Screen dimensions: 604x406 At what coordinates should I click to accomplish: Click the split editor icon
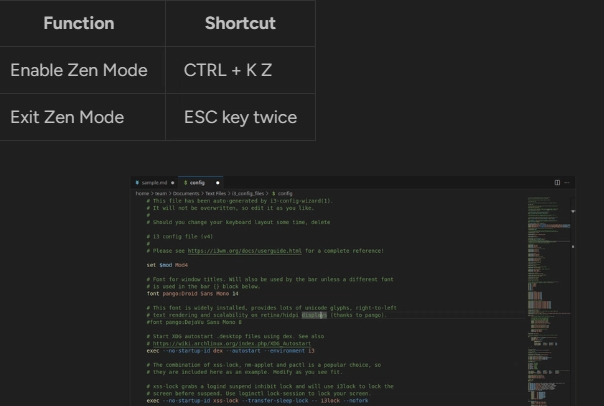557,183
